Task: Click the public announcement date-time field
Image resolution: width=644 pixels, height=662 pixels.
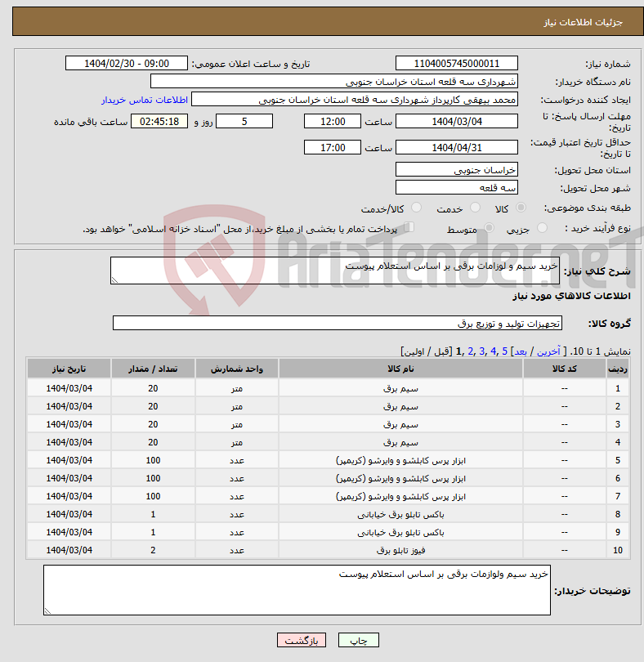Action: 126,63
